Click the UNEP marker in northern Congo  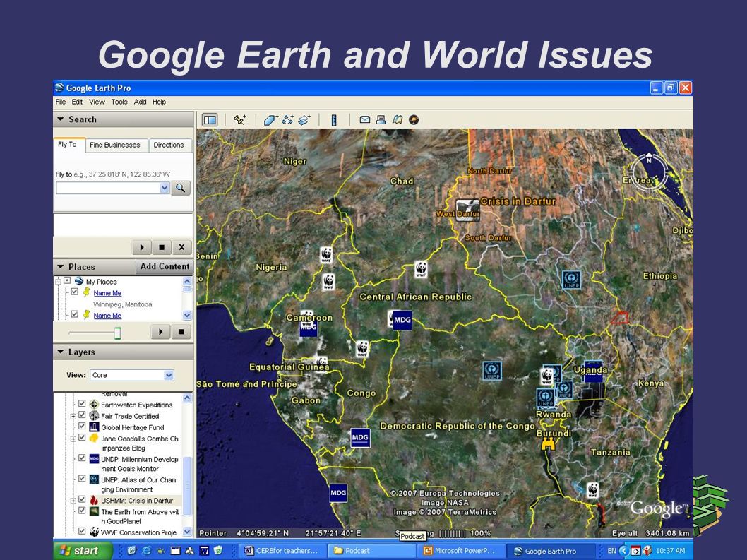491,371
